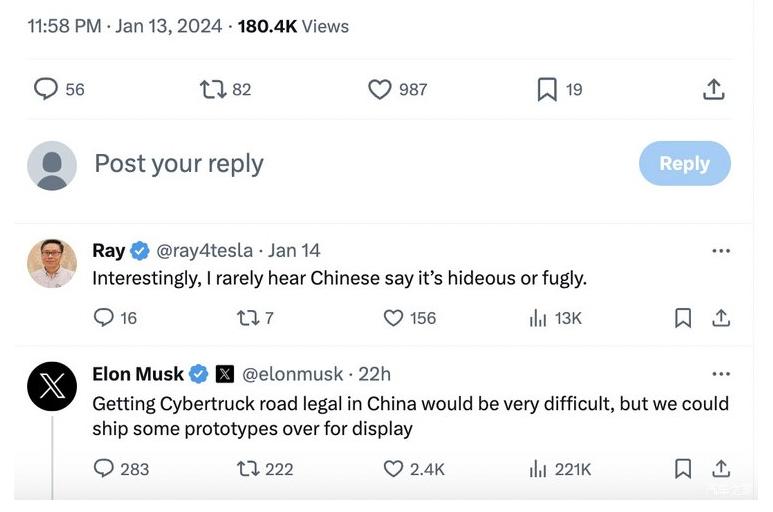Click the blue Reply button
Image resolution: width=773 pixels, height=512 pixels.
click(x=684, y=163)
